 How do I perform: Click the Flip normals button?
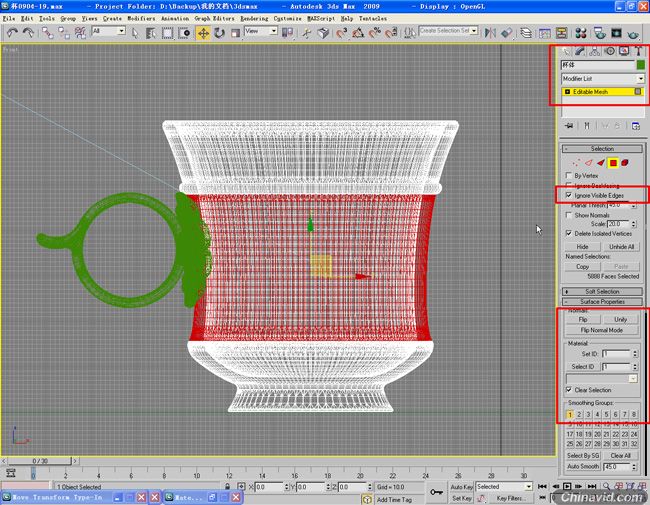tap(582, 320)
